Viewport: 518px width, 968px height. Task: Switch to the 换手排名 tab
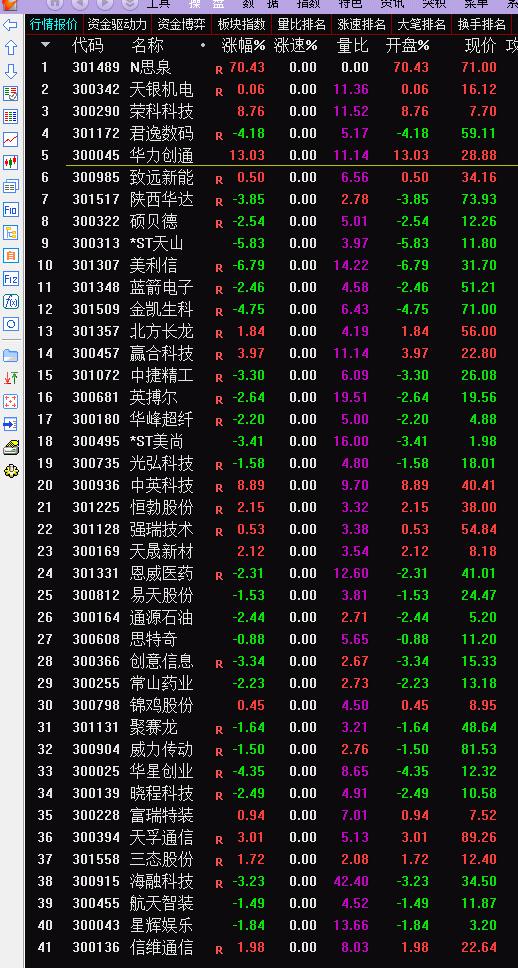click(x=482, y=25)
